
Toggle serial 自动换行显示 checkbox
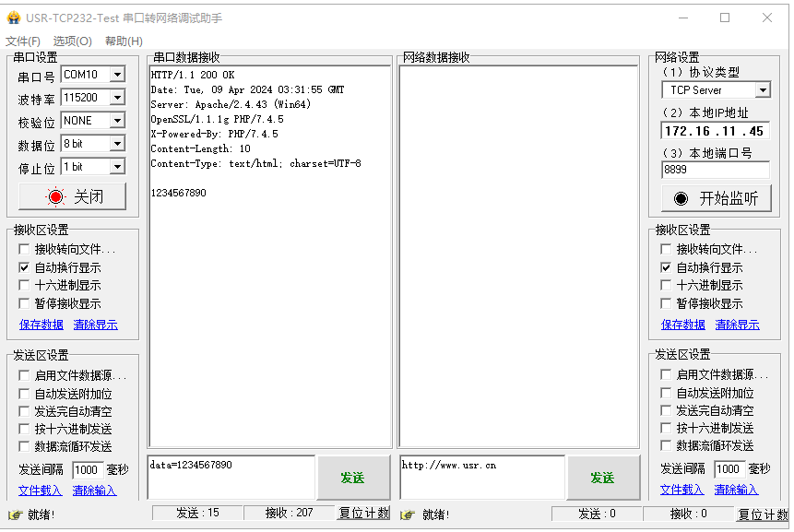click(x=24, y=267)
